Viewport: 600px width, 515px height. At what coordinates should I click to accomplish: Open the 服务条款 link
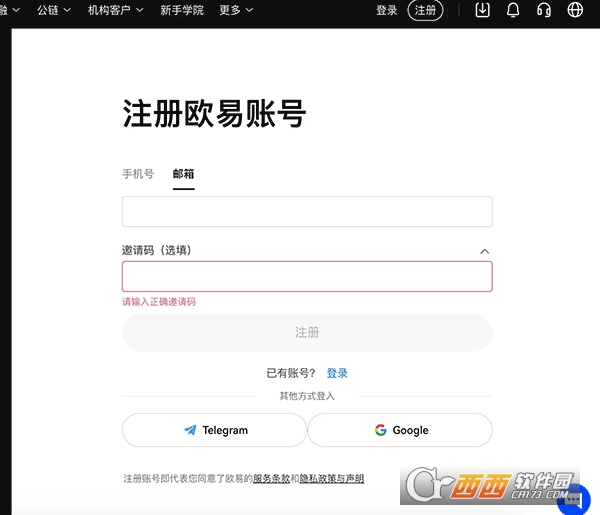271,479
